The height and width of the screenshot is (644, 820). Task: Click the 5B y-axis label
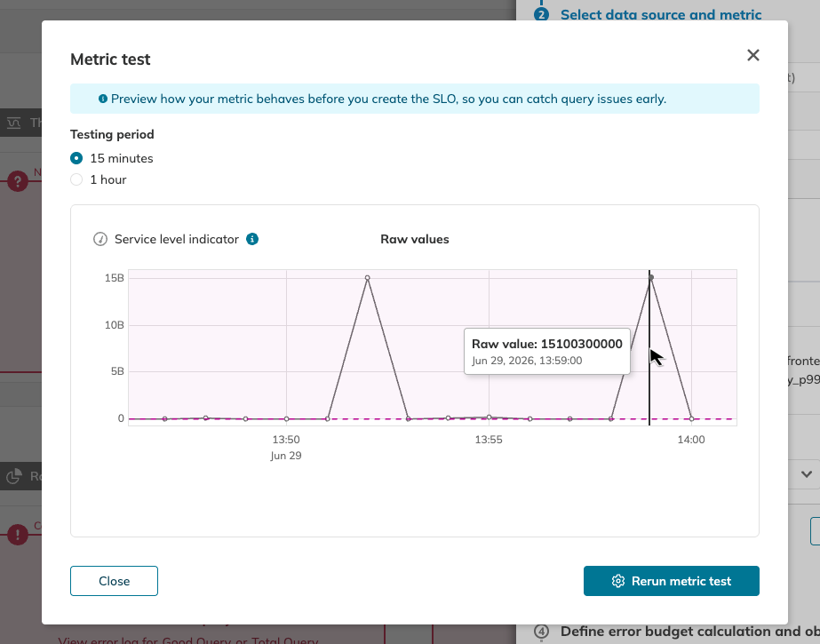tap(117, 371)
